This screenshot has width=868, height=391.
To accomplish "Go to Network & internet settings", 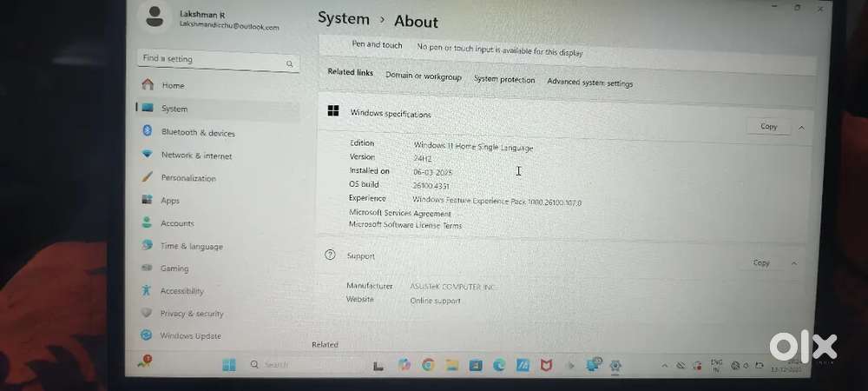I will (196, 156).
